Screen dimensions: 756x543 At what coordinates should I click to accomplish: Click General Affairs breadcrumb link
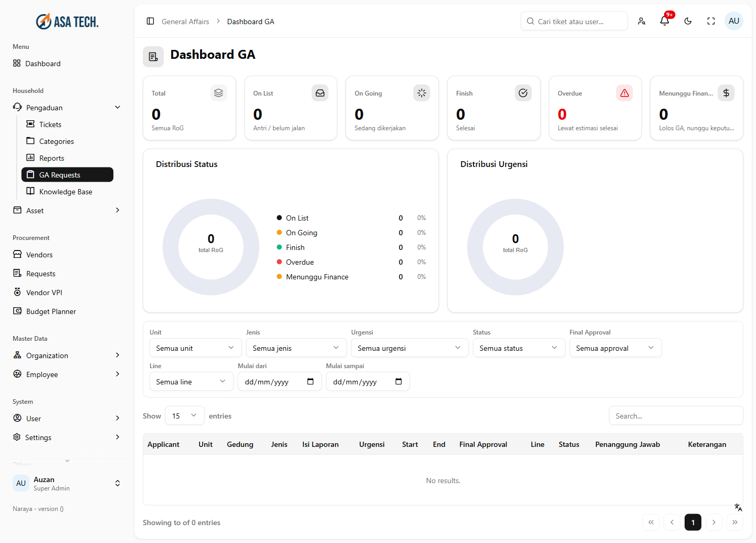(x=185, y=22)
